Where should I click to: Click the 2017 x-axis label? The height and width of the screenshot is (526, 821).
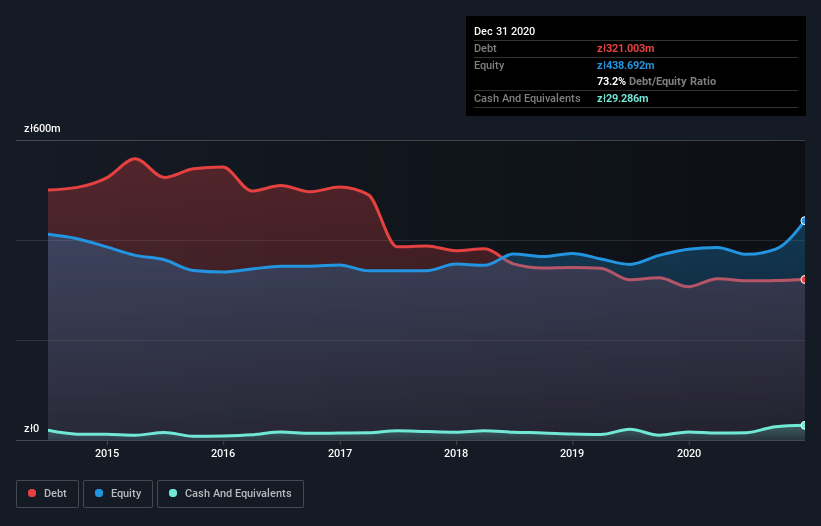[x=340, y=453]
